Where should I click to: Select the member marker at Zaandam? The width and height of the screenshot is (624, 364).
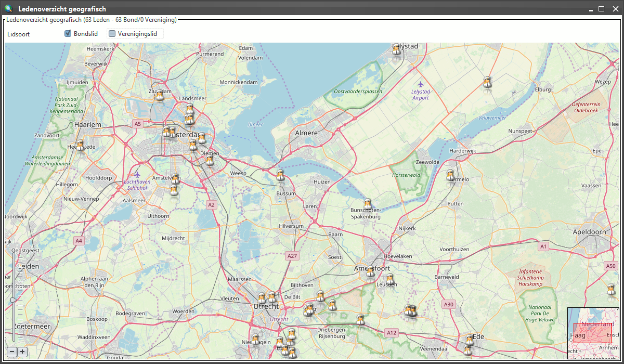click(x=160, y=96)
